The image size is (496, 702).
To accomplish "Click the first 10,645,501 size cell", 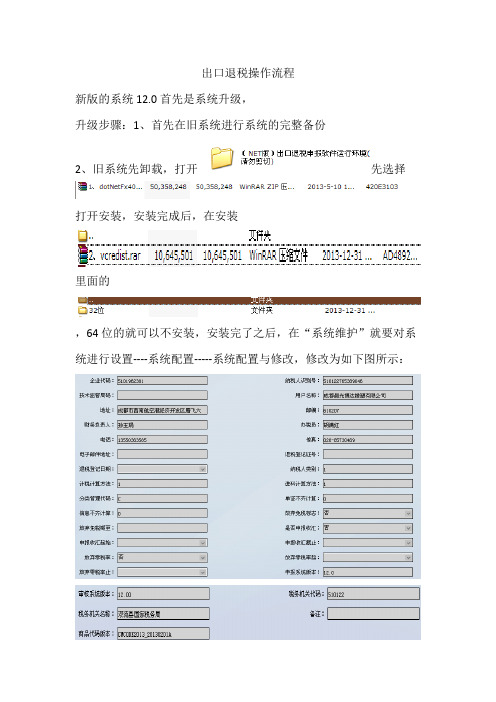I will pyautogui.click(x=174, y=256).
